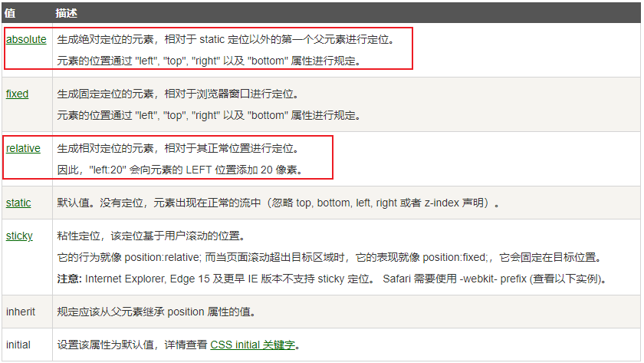This screenshot has height=363, width=644.
Task: Click the left:20 example line
Action: (x=180, y=170)
